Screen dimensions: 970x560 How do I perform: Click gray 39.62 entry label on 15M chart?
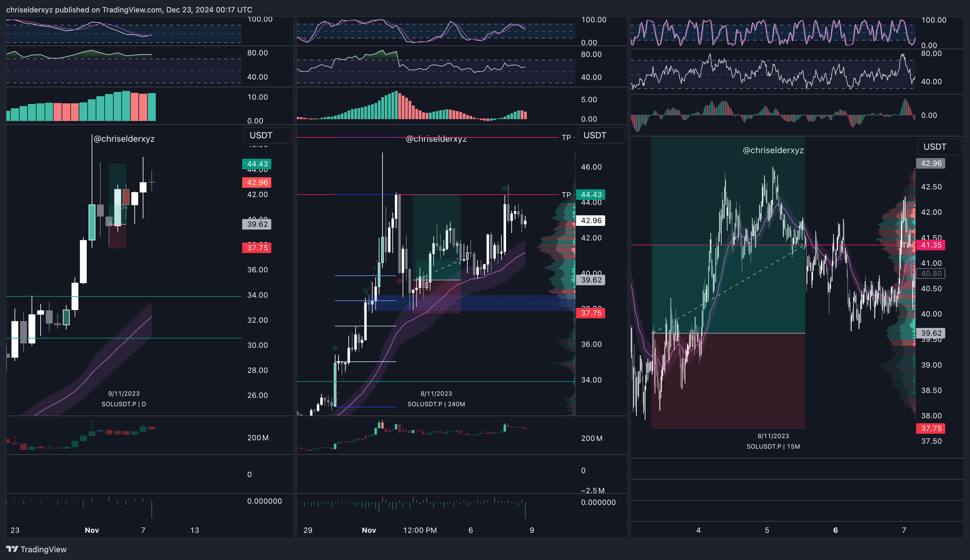tap(931, 333)
